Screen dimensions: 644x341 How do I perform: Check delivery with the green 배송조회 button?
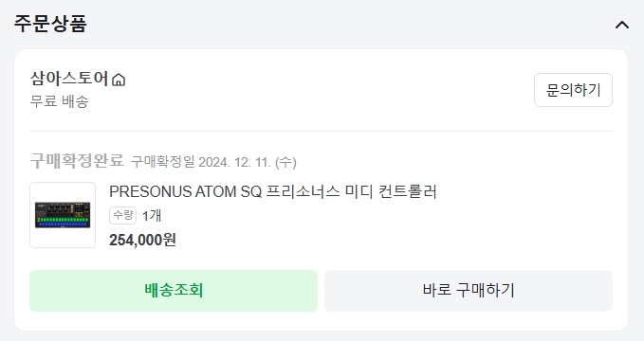pyautogui.click(x=174, y=291)
